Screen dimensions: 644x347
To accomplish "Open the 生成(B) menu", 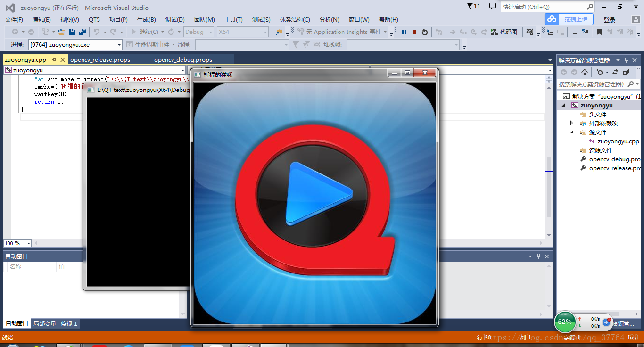I will pyautogui.click(x=147, y=19).
